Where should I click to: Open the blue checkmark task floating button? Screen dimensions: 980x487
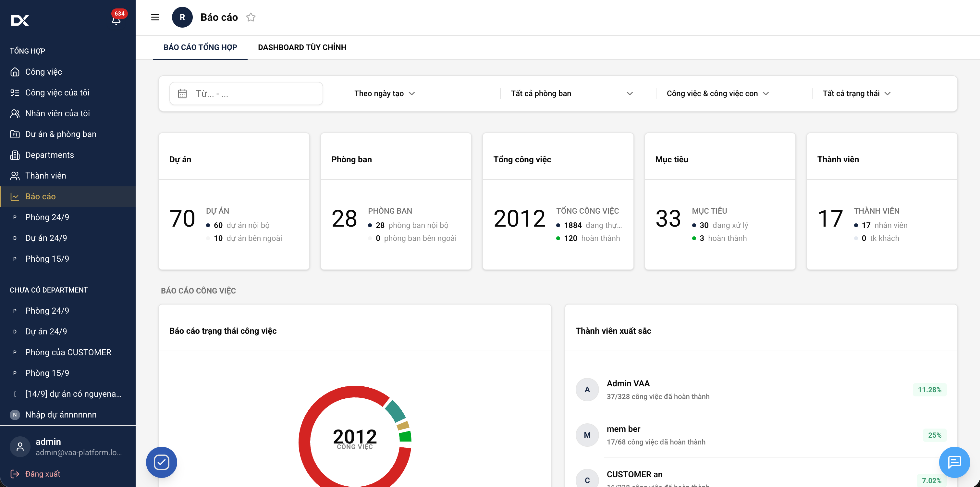161,462
